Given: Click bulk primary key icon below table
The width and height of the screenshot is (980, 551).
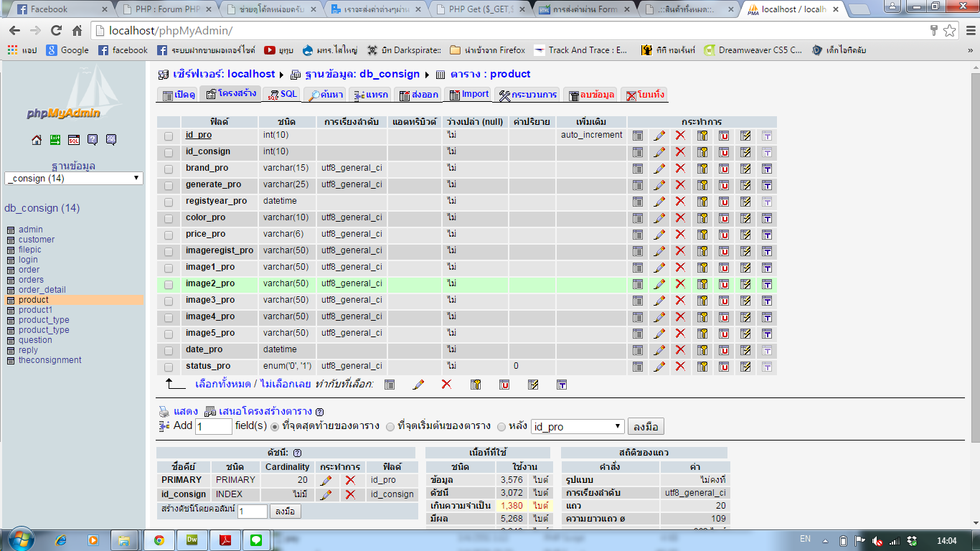Looking at the screenshot, I should 475,385.
